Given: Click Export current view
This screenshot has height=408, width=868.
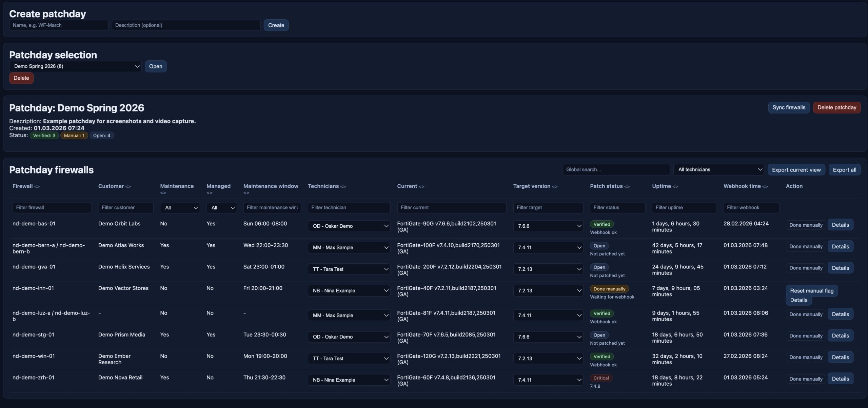Looking at the screenshot, I should [x=796, y=170].
